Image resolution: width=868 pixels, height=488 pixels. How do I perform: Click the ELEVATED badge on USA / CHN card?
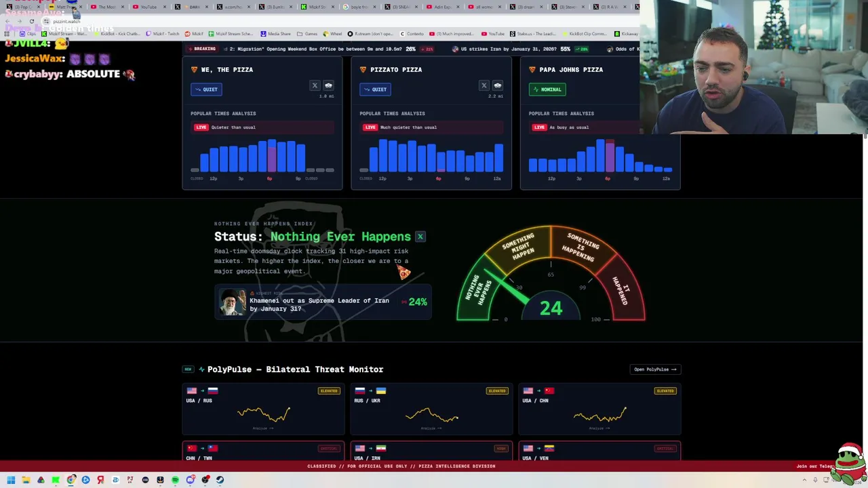[665, 391]
